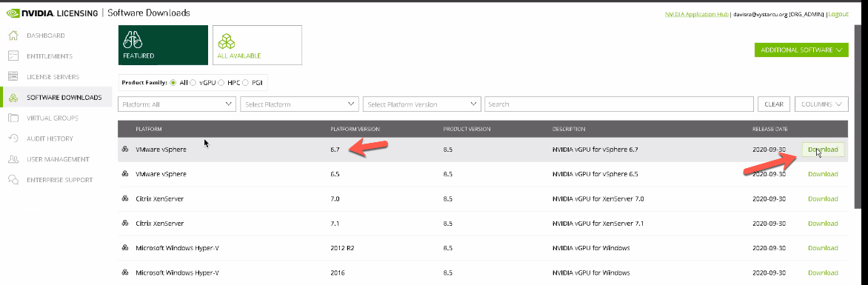The height and width of the screenshot is (285, 868).
Task: Click the NVIDIA logo icon
Action: tap(13, 13)
